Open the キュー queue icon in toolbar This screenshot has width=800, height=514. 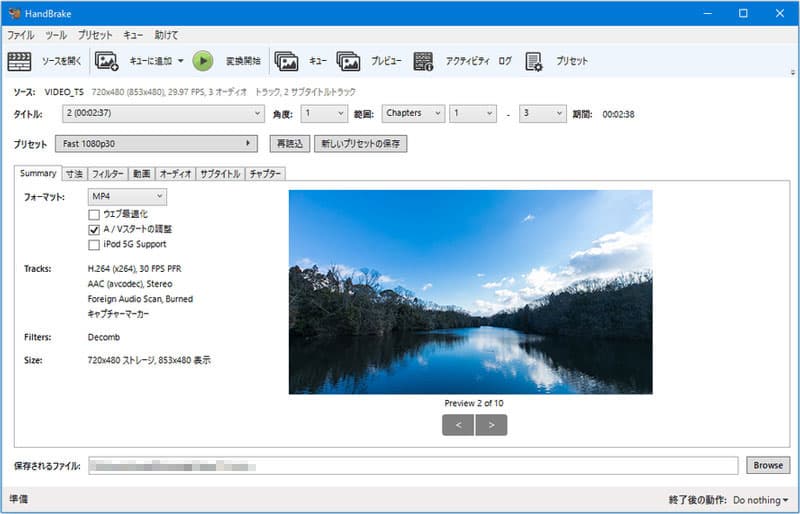pyautogui.click(x=287, y=61)
